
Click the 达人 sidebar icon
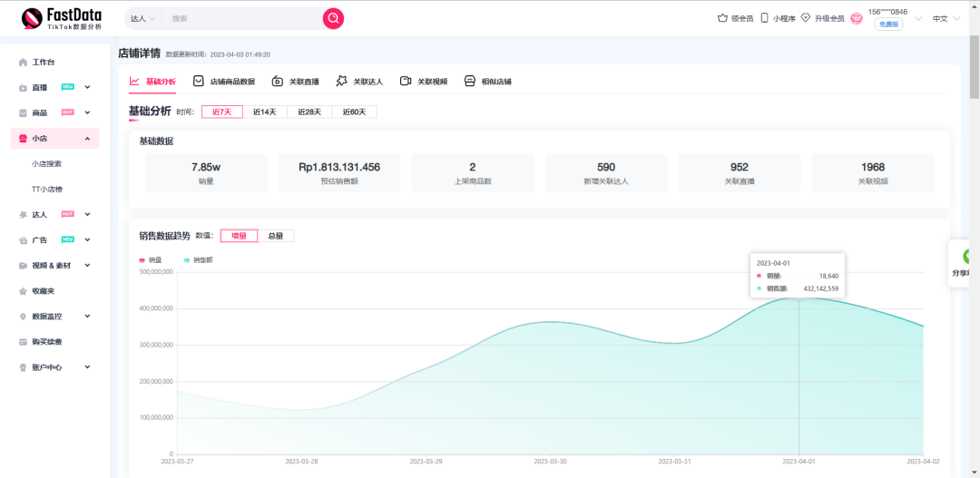point(23,214)
